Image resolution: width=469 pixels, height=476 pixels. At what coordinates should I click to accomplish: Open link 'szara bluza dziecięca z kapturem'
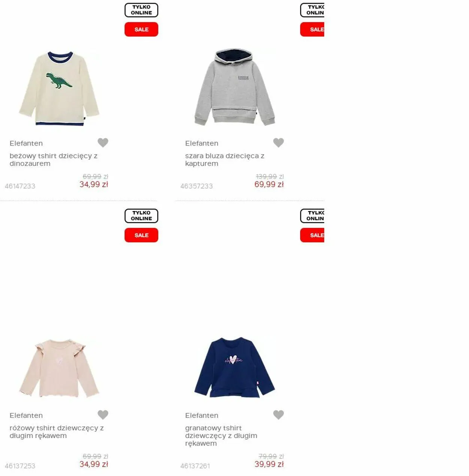[225, 159]
